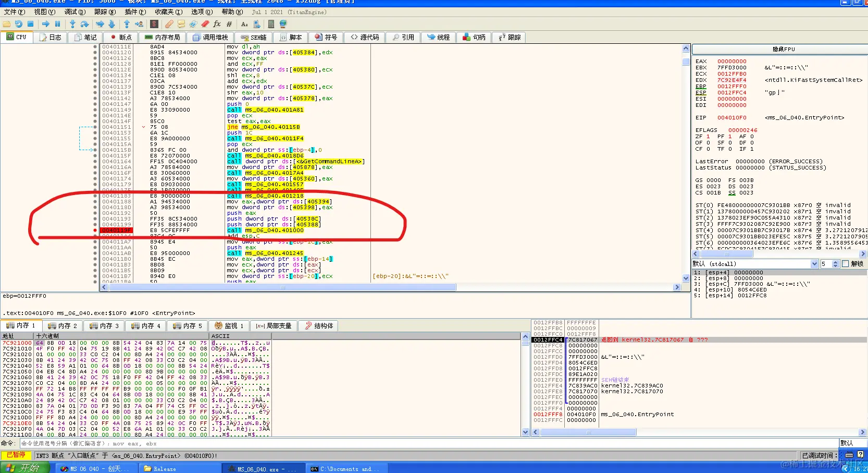The height and width of the screenshot is (473, 868).
Task: Click the globe toolbar icon
Action: tap(283, 24)
